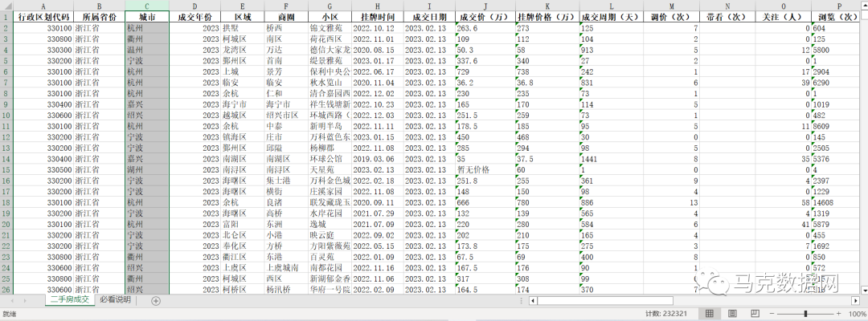Screen dimensions: 868x321
Task: Select column C header
Action: click(x=147, y=5)
